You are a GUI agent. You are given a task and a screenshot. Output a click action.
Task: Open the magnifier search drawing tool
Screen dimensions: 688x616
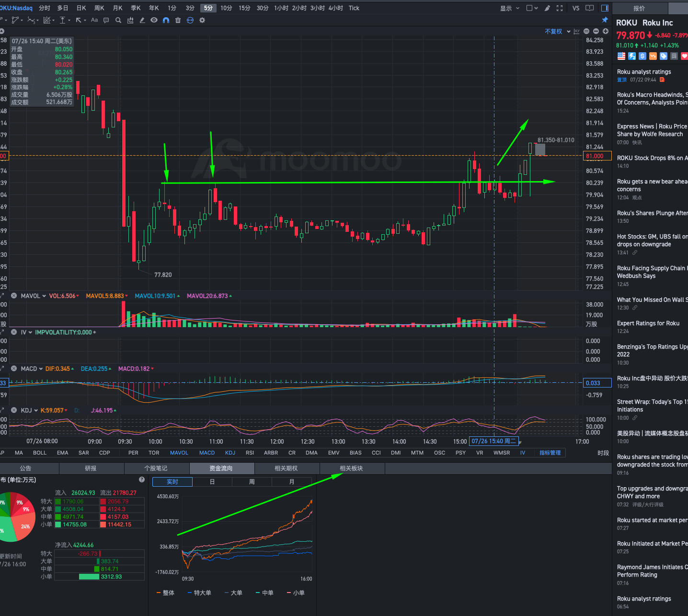click(118, 20)
